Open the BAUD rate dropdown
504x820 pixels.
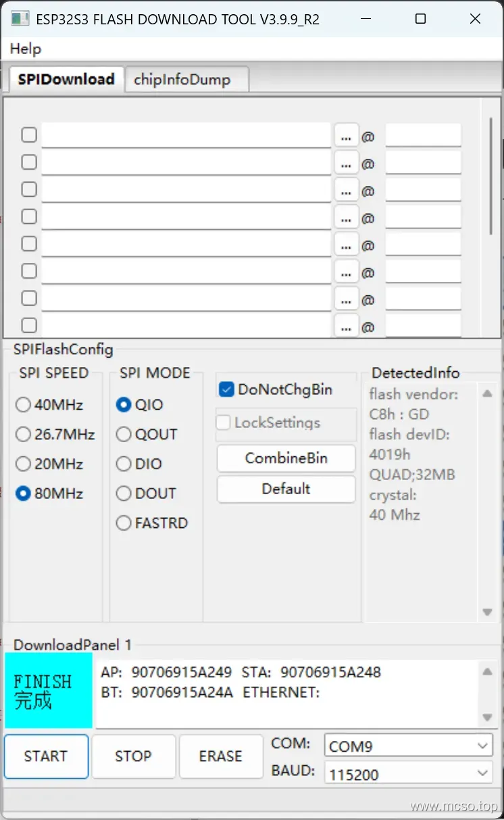(408, 774)
